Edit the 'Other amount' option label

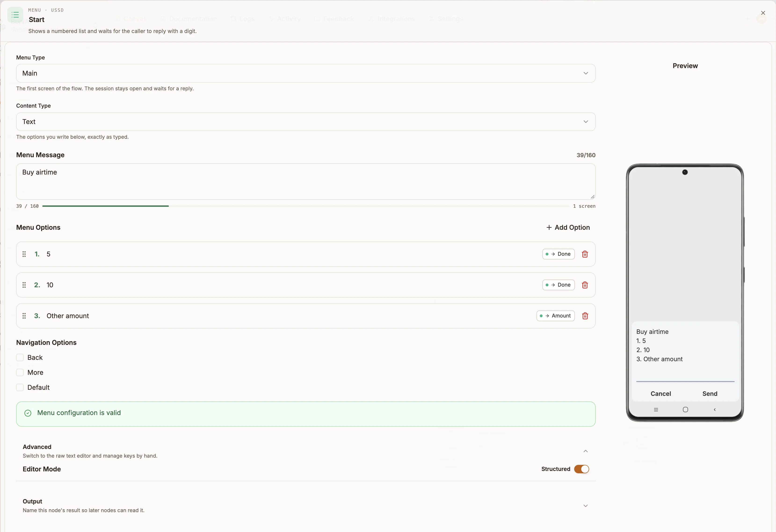click(x=68, y=316)
